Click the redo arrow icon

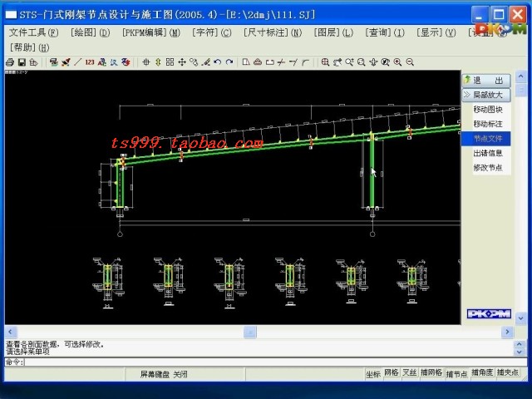click(x=229, y=62)
